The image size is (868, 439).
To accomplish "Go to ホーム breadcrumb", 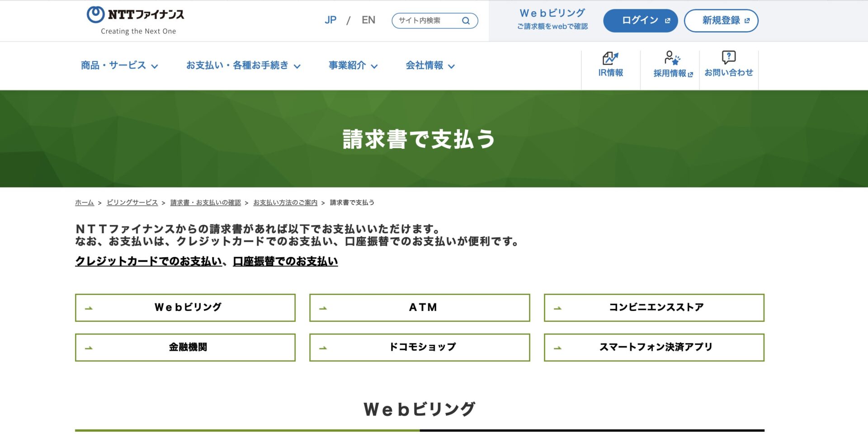I will (84, 203).
